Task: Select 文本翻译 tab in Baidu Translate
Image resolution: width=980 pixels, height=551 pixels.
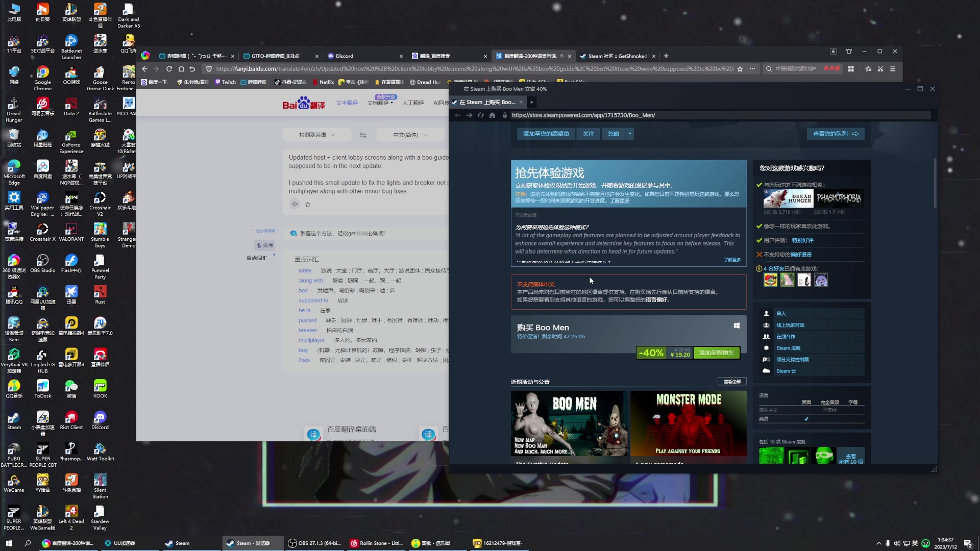Action: (x=347, y=103)
